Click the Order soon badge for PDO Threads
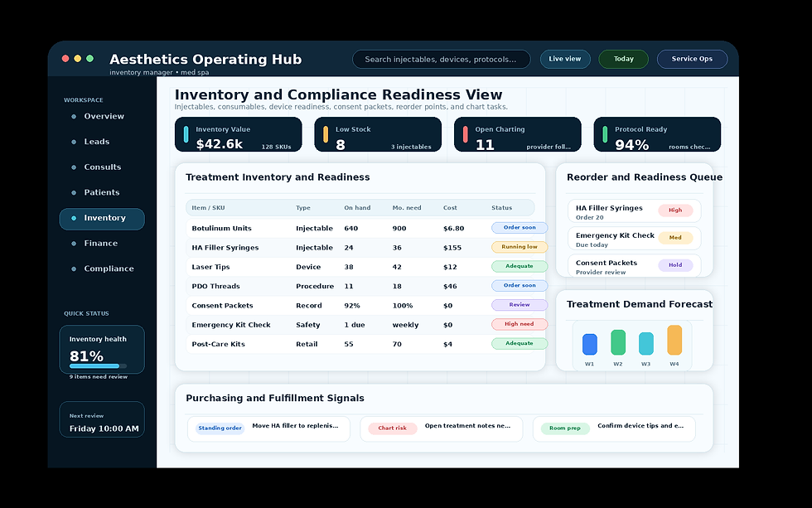 (x=520, y=285)
